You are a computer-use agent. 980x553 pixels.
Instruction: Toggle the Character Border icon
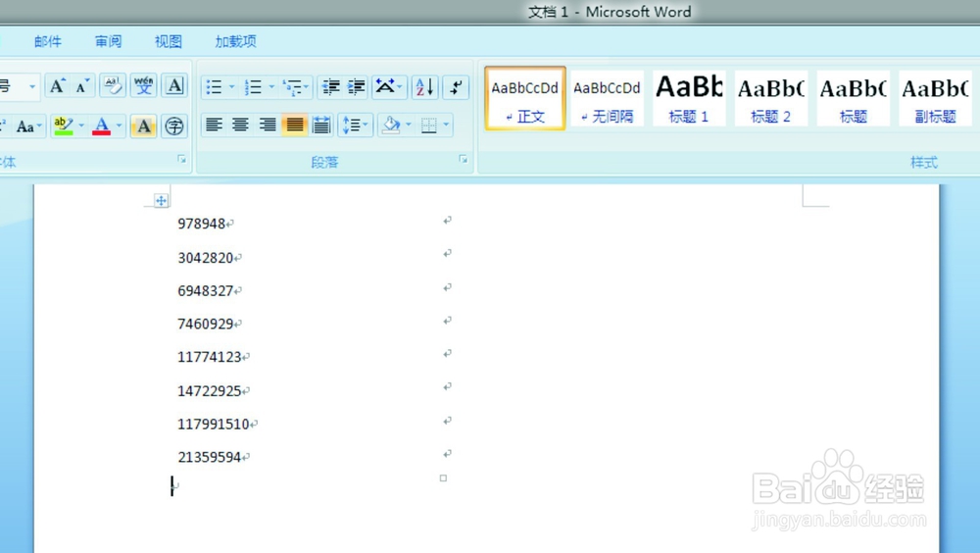(174, 86)
